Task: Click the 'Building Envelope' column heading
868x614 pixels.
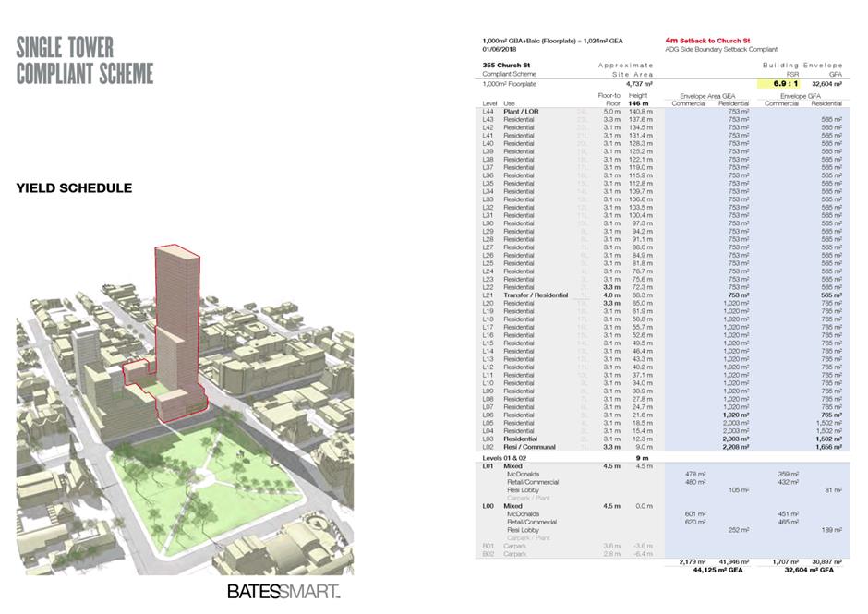Action: pos(802,66)
